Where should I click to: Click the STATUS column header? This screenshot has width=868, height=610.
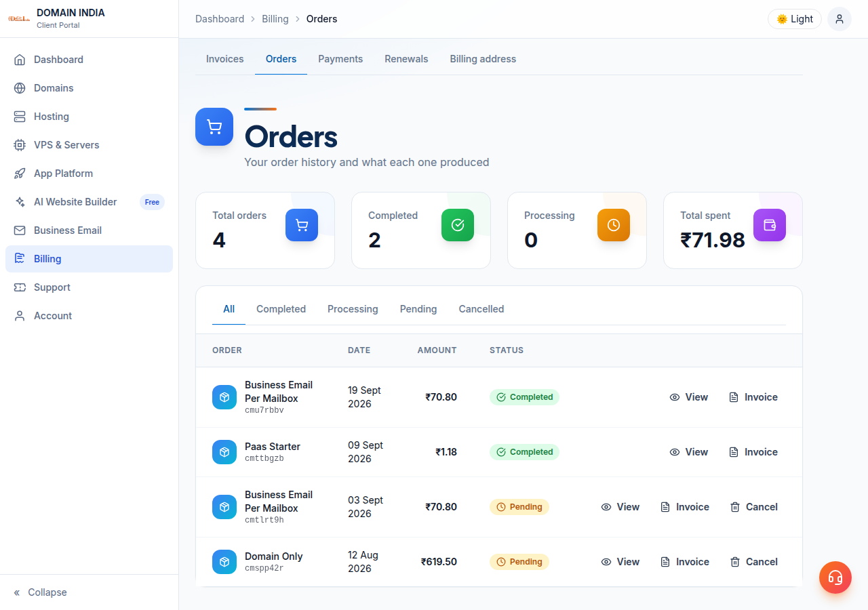click(507, 350)
